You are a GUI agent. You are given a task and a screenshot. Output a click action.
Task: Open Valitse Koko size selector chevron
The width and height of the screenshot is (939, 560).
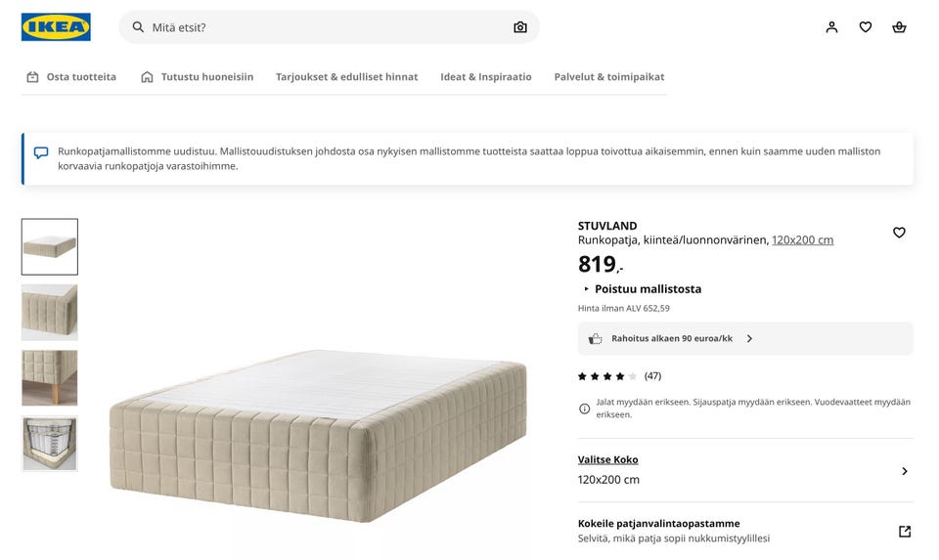[904, 471]
